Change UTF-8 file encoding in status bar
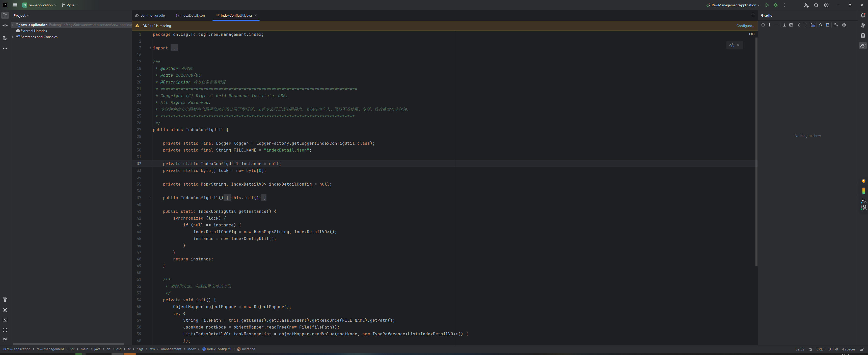Viewport: 868px width, 355px height. (x=833, y=349)
